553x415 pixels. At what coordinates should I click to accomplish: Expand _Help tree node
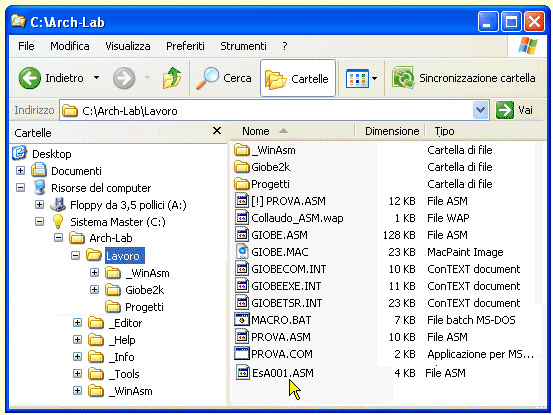(x=77, y=340)
